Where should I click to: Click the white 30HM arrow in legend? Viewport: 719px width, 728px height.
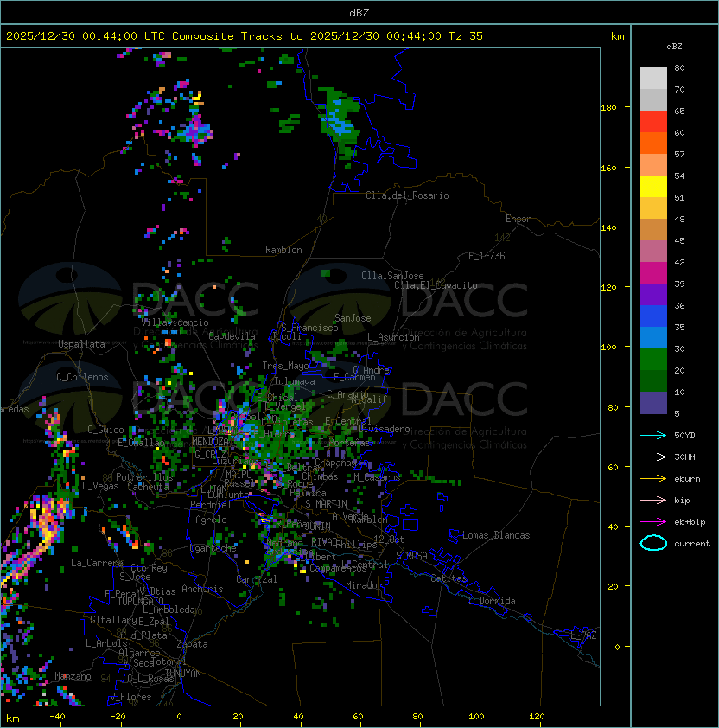(653, 457)
